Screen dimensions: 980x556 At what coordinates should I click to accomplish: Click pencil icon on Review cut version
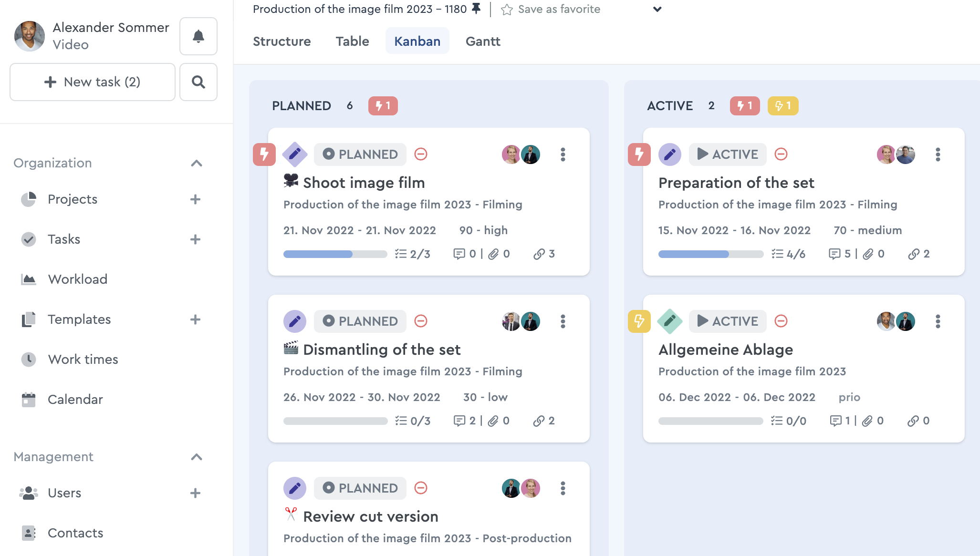295,488
